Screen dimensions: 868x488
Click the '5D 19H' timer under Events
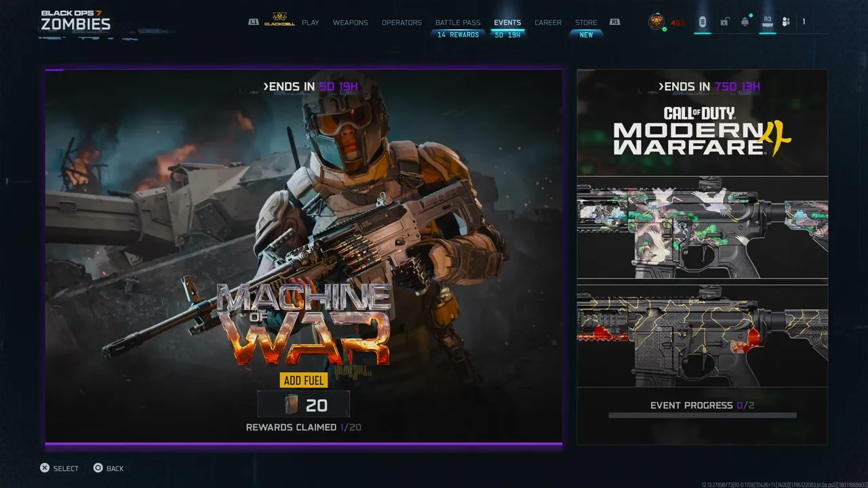[508, 35]
